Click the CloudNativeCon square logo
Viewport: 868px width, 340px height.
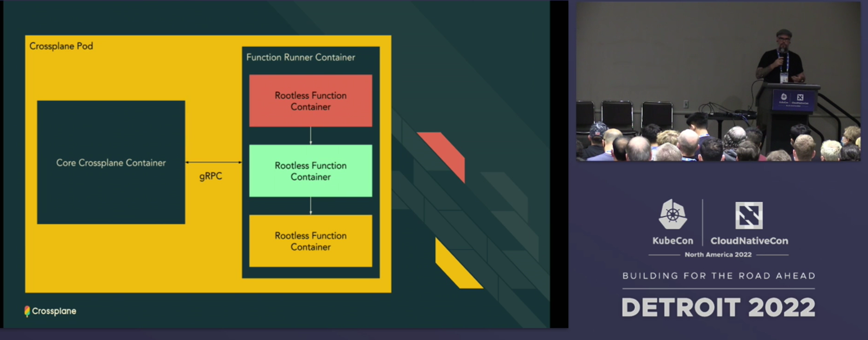pos(749,215)
